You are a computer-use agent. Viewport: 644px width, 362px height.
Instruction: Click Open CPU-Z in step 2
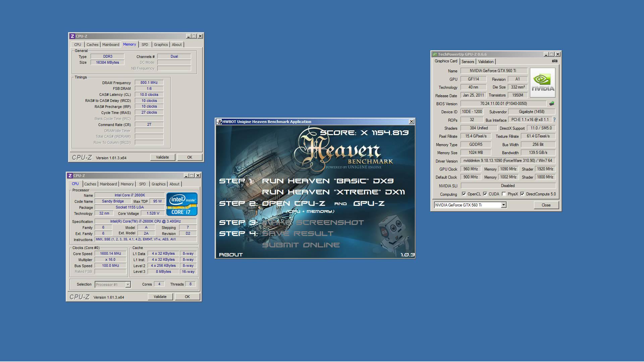click(293, 203)
